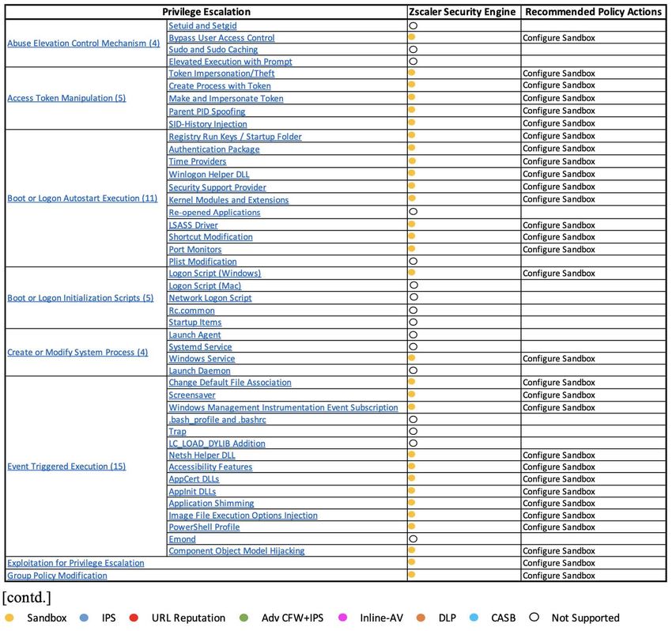Image resolution: width=672 pixels, height=631 pixels.
Task: Open the Winlogon Helper DLL link
Action: [x=209, y=175]
